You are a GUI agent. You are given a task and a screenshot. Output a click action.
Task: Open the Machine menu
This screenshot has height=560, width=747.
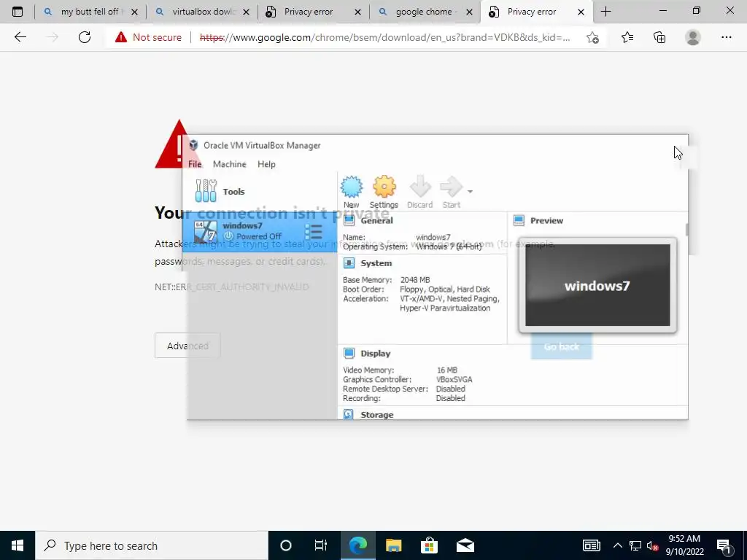[230, 164]
